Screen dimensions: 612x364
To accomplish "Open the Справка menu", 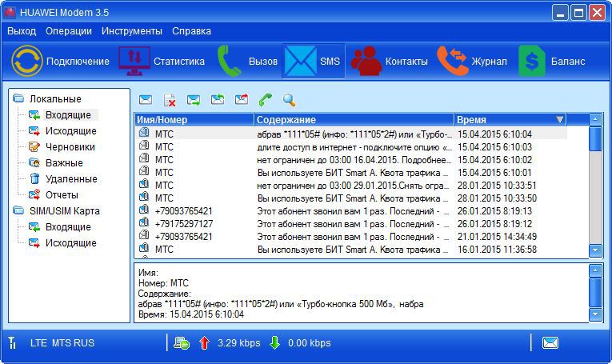I will (x=191, y=31).
